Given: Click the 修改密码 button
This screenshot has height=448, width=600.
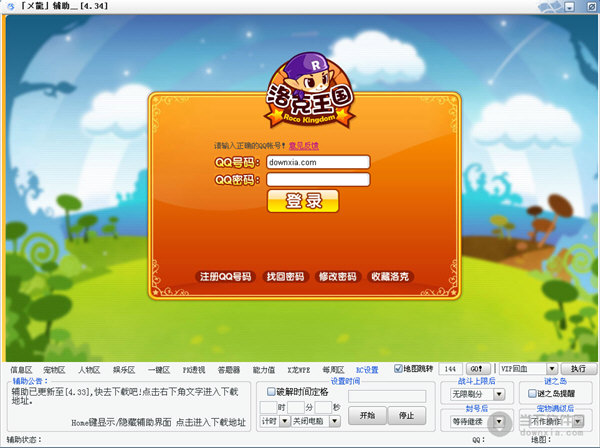Looking at the screenshot, I should [338, 277].
